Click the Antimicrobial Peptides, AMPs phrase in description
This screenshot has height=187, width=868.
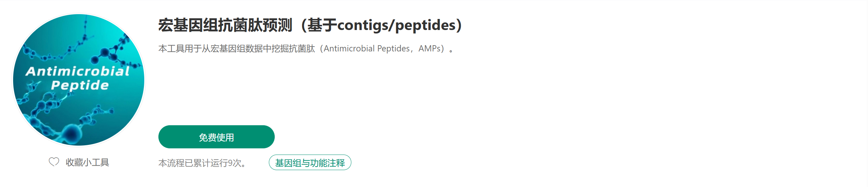click(x=382, y=49)
